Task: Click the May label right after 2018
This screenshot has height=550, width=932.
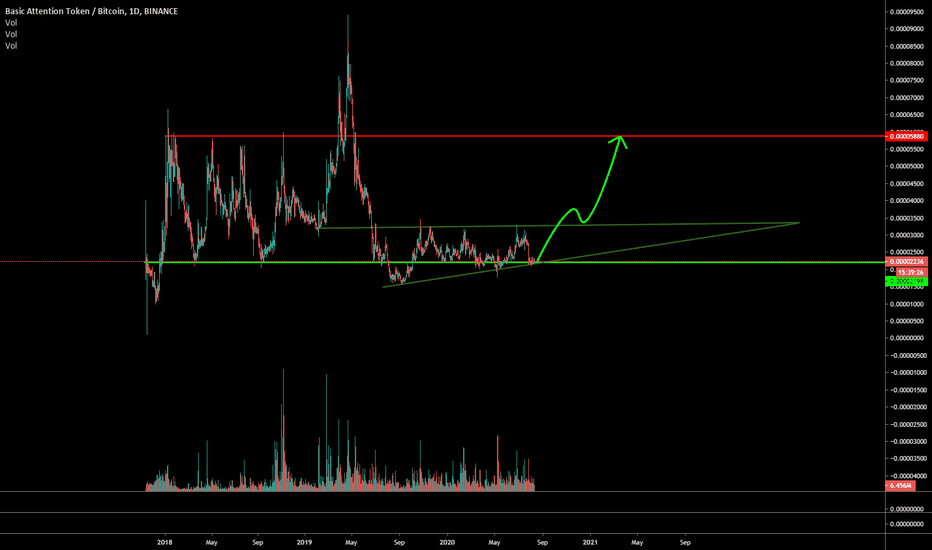Action: pyautogui.click(x=212, y=542)
